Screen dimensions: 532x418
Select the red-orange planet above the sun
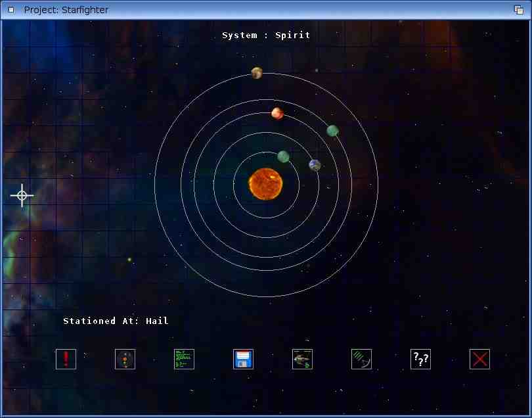tap(277, 113)
